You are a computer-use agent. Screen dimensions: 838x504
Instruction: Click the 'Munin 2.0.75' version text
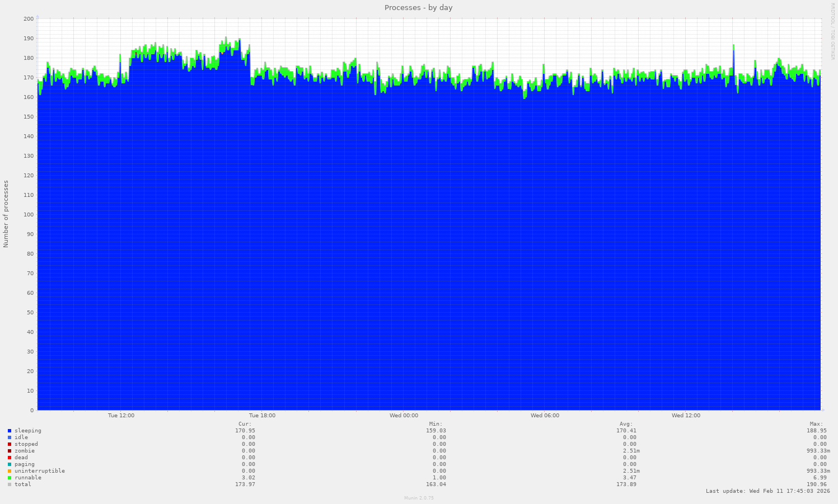(x=419, y=498)
